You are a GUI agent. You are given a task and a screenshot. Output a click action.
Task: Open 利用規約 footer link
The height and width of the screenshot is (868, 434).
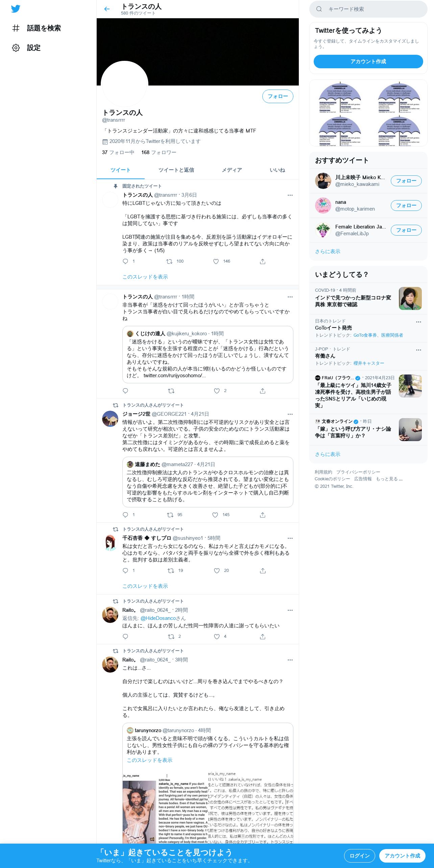(323, 472)
